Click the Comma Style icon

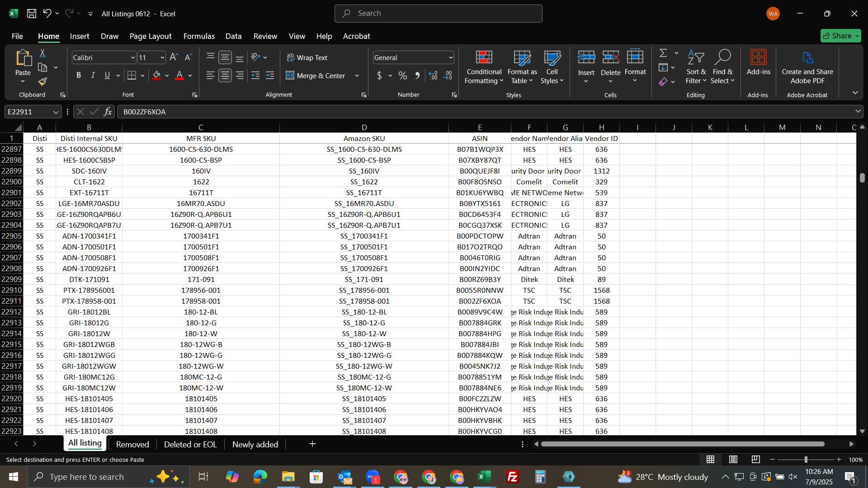pos(418,75)
